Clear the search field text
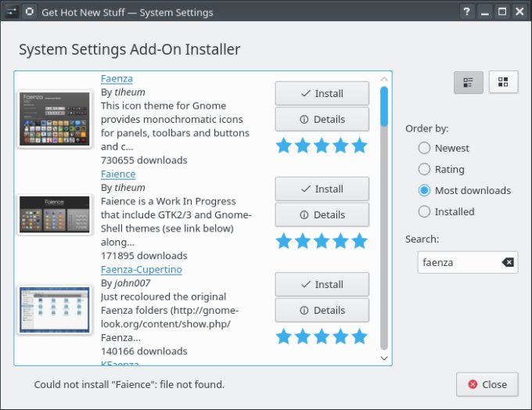The image size is (532, 410). [508, 262]
